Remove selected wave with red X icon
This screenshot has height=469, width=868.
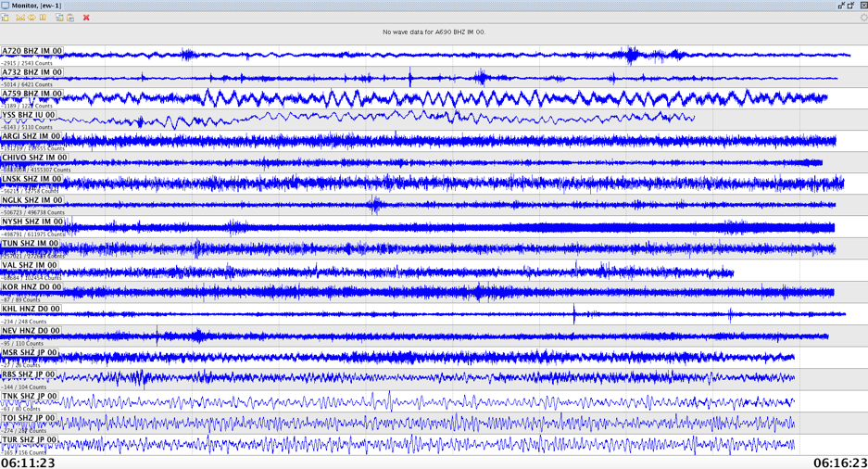coord(86,18)
